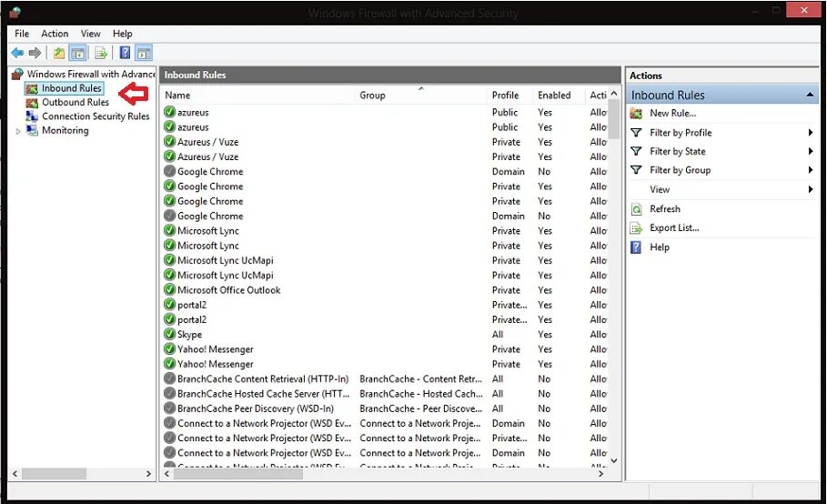
Task: Open the Help menu
Action: click(x=122, y=34)
